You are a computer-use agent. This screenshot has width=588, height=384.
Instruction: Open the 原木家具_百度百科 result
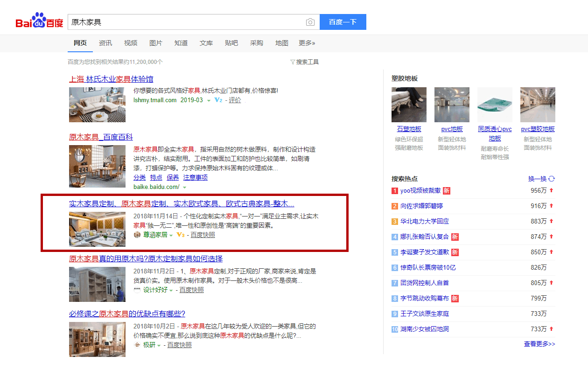coord(101,137)
